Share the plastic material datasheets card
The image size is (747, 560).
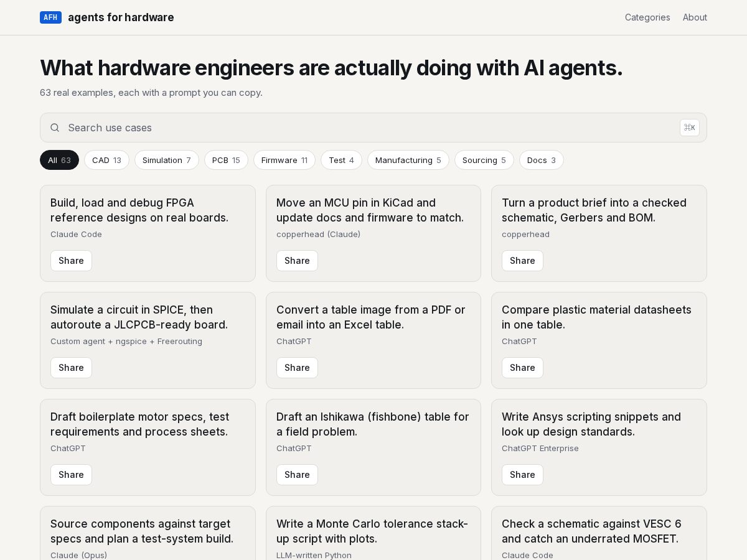pos(522,368)
